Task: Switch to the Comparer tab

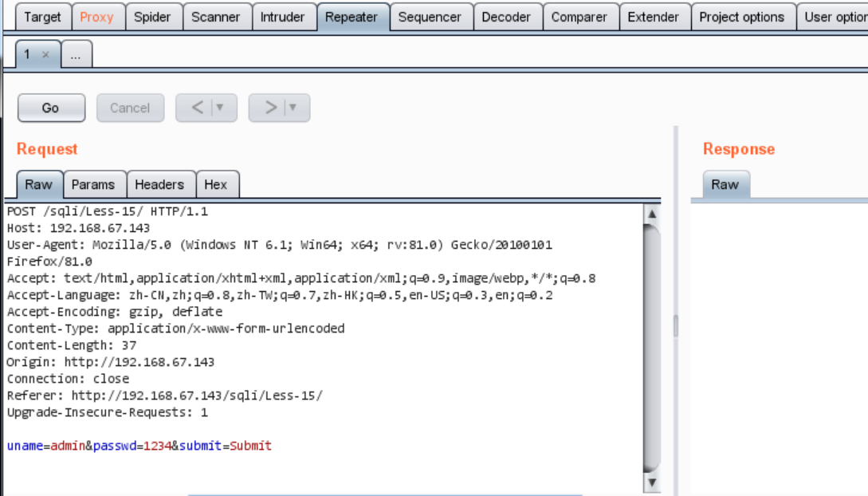Action: [579, 18]
